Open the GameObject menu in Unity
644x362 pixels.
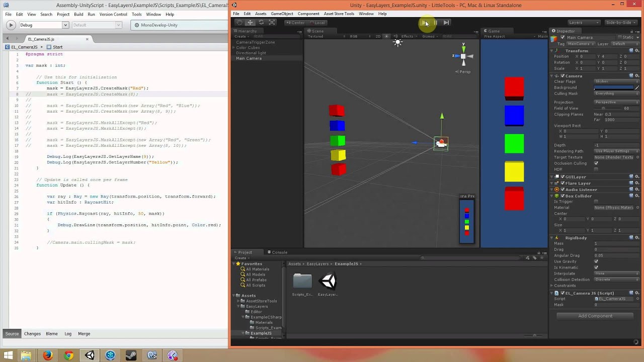pyautogui.click(x=282, y=14)
